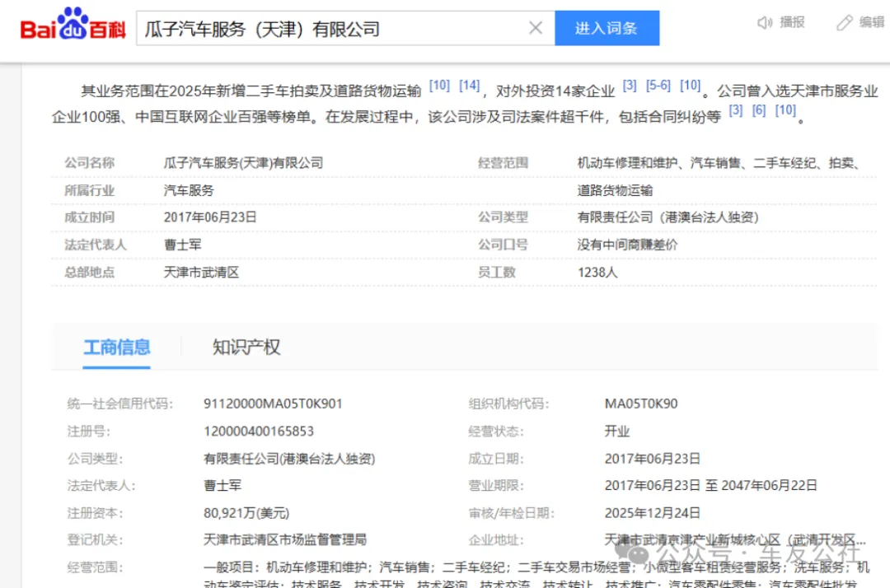Select employee count 1238人

pos(597,272)
